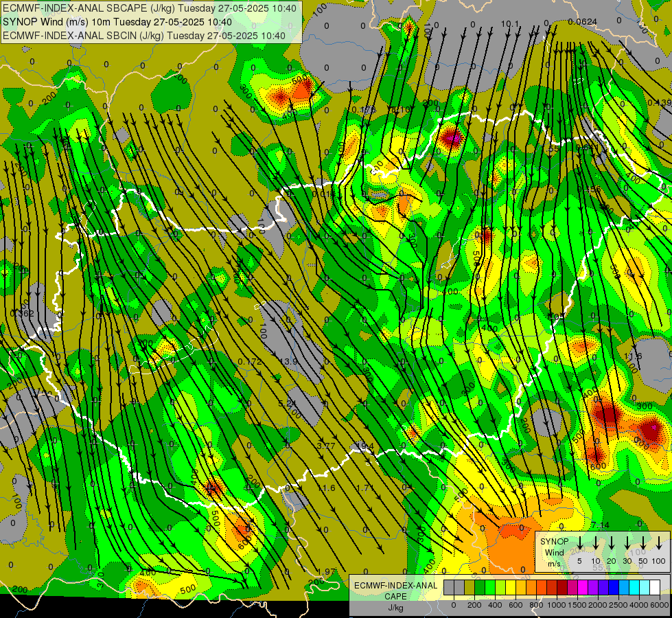Image resolution: width=672 pixels, height=618 pixels.
Task: Select the orange swatch right of 800 tick
Action: tap(542, 587)
